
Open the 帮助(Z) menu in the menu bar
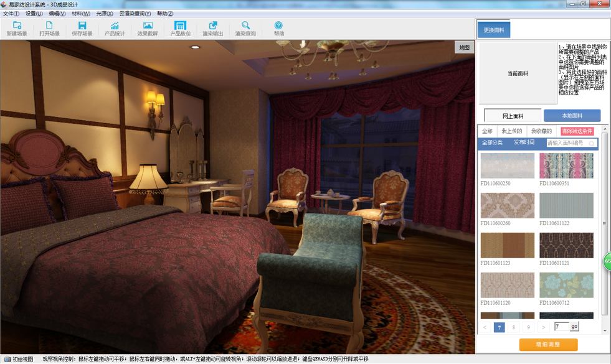click(165, 14)
